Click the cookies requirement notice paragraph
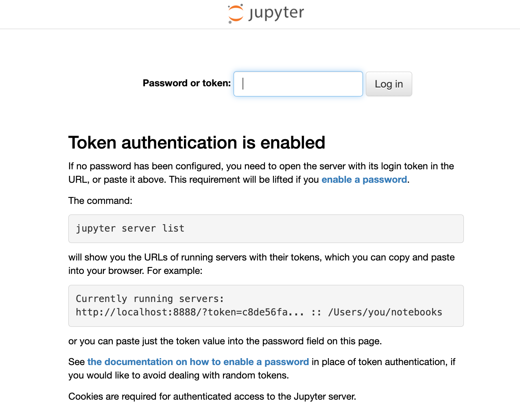The image size is (520, 420). (212, 396)
